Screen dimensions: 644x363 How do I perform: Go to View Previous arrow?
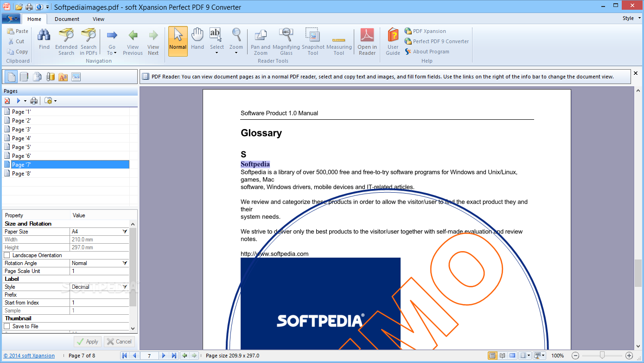[x=133, y=42]
